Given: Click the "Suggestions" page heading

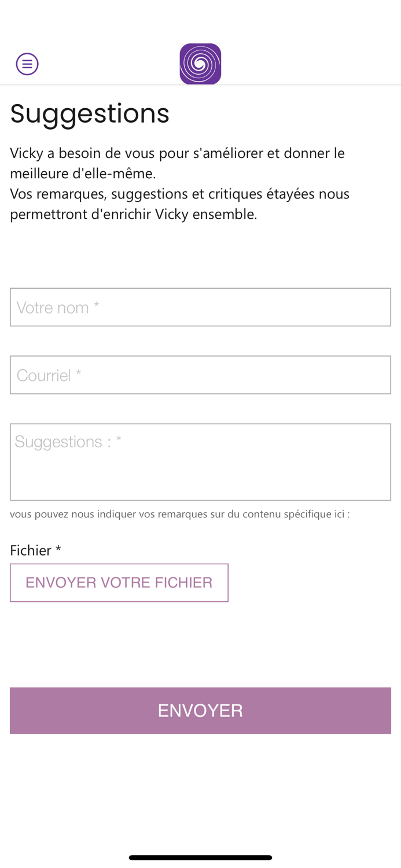Looking at the screenshot, I should pyautogui.click(x=90, y=113).
